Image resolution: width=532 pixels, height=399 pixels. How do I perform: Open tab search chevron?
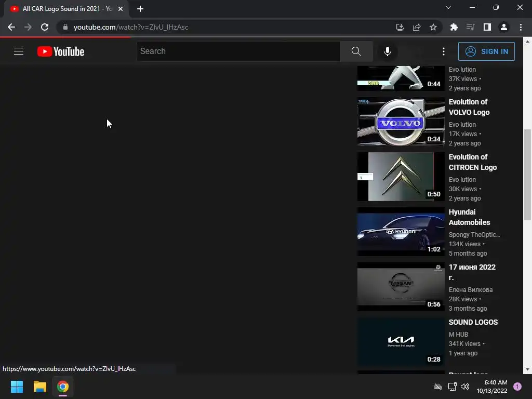click(x=448, y=7)
